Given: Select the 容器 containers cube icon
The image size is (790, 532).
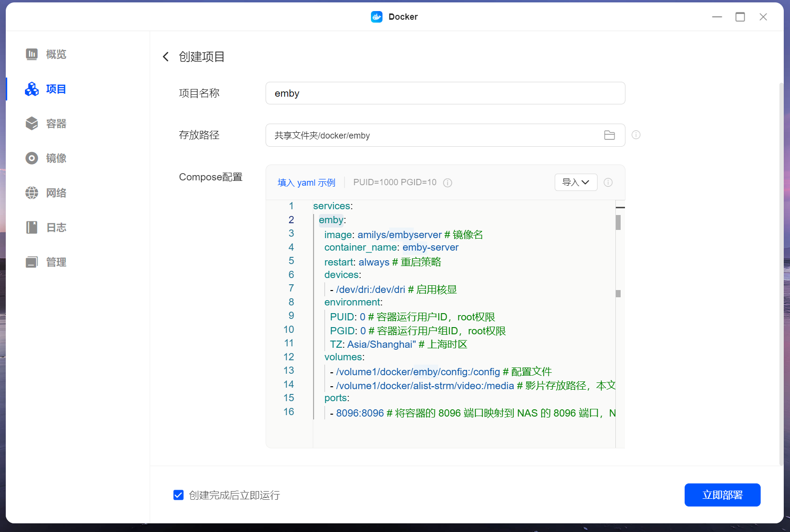Looking at the screenshot, I should point(32,124).
